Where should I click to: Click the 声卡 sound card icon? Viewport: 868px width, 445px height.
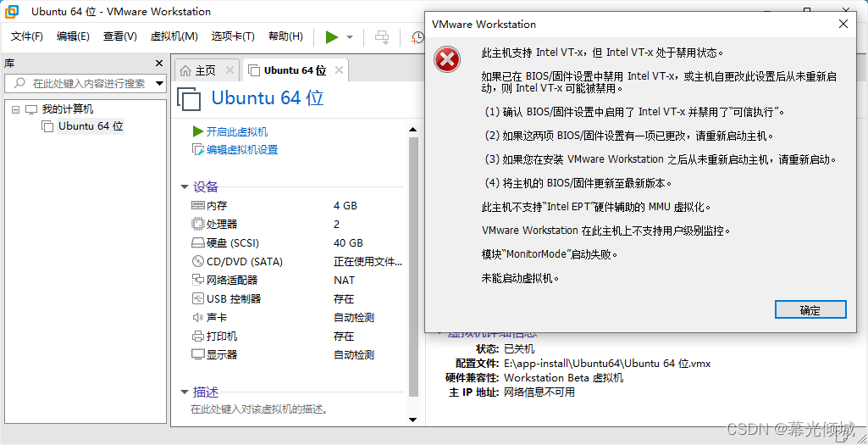tap(198, 318)
